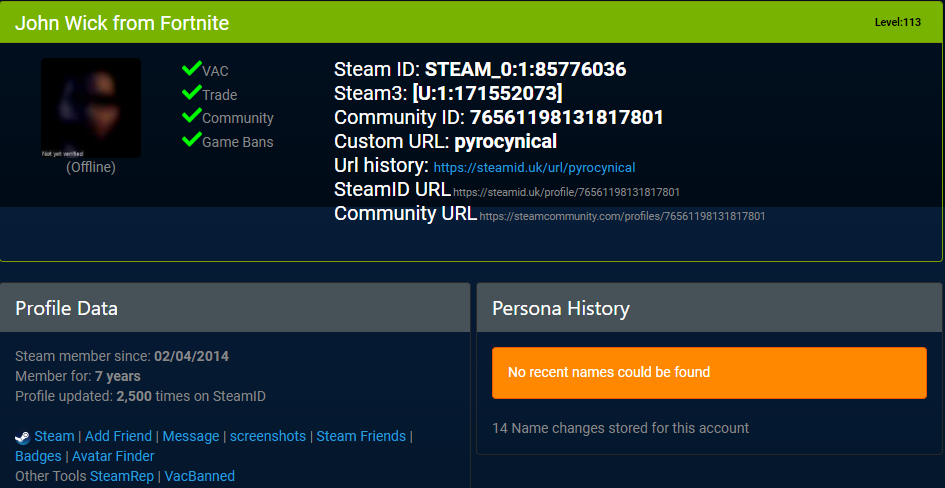
Task: Open the steamcommunity.com profiles link
Action: (622, 216)
